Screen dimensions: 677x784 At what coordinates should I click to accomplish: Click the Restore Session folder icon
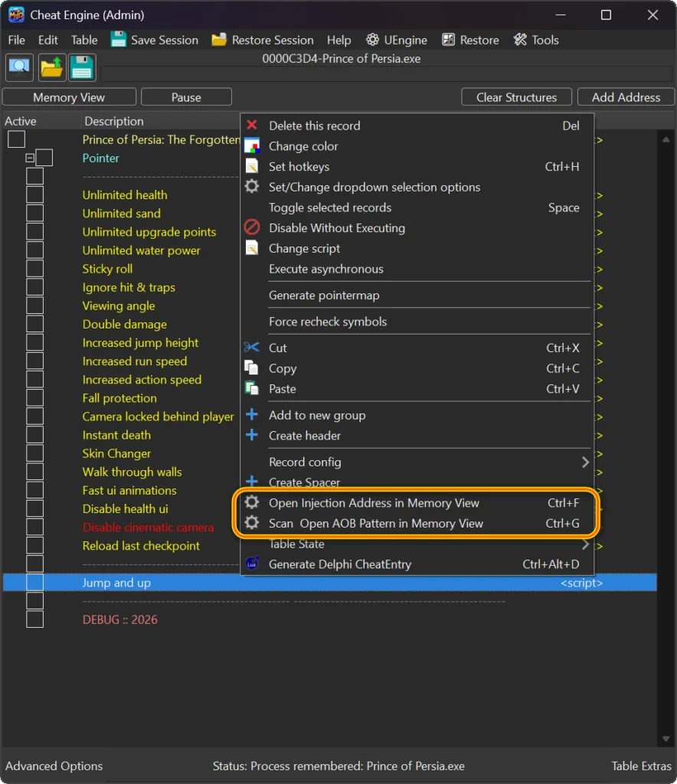(219, 40)
